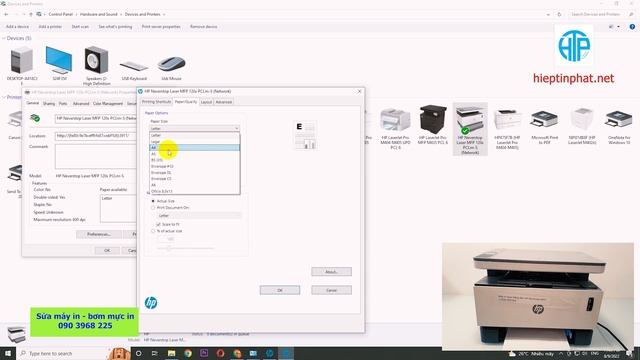Viewport: 640px width, 360px height.
Task: Open the Sharing tab in Properties window
Action: pos(49,104)
